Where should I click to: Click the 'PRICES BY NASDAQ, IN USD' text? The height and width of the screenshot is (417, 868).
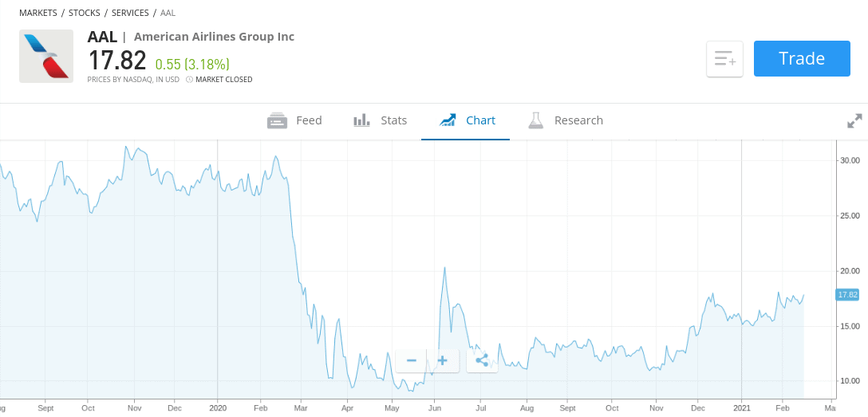point(133,80)
